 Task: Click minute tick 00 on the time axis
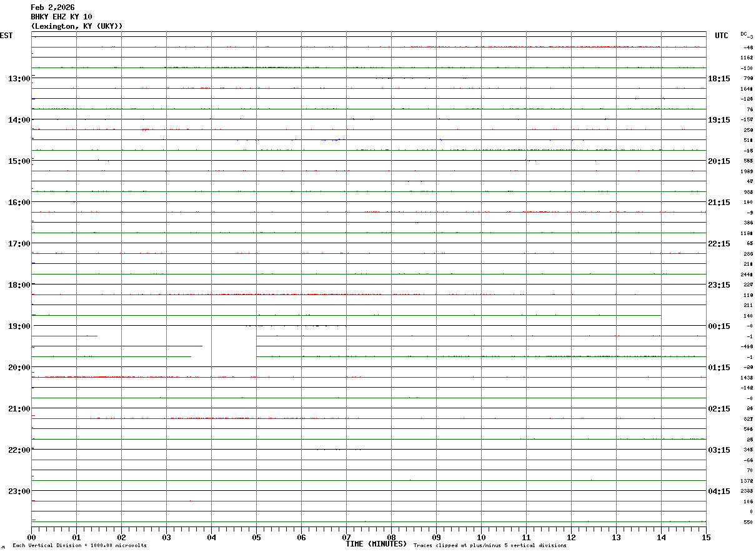[31, 537]
